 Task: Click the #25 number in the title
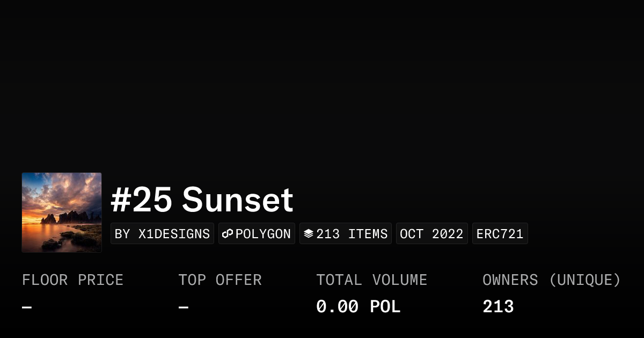[142, 200]
